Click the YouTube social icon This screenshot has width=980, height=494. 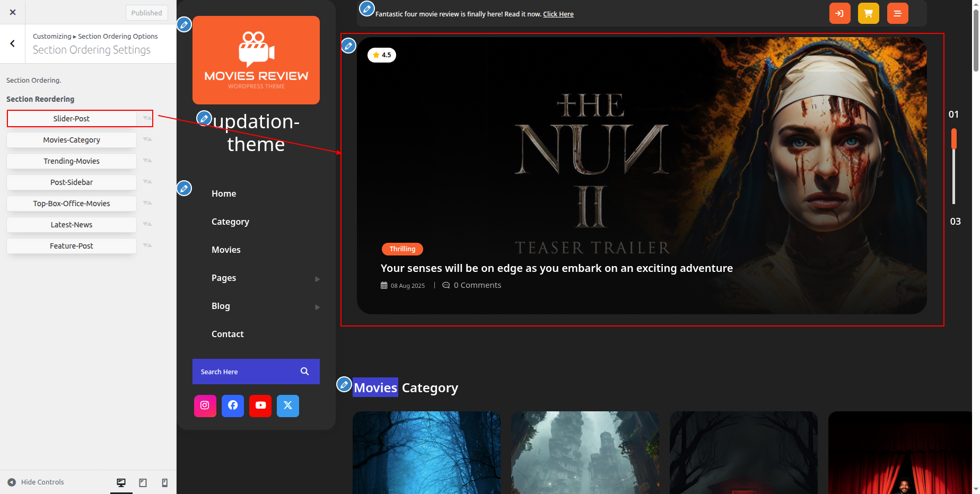[x=260, y=405]
